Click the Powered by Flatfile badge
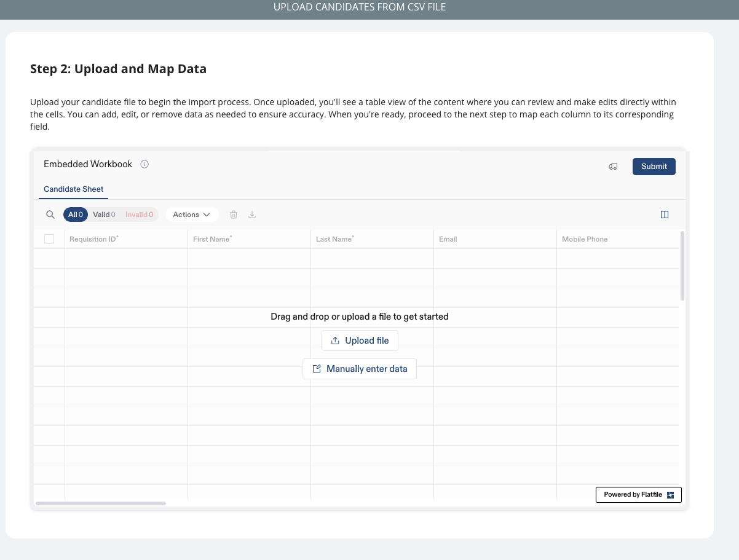This screenshot has width=739, height=560. [x=639, y=495]
